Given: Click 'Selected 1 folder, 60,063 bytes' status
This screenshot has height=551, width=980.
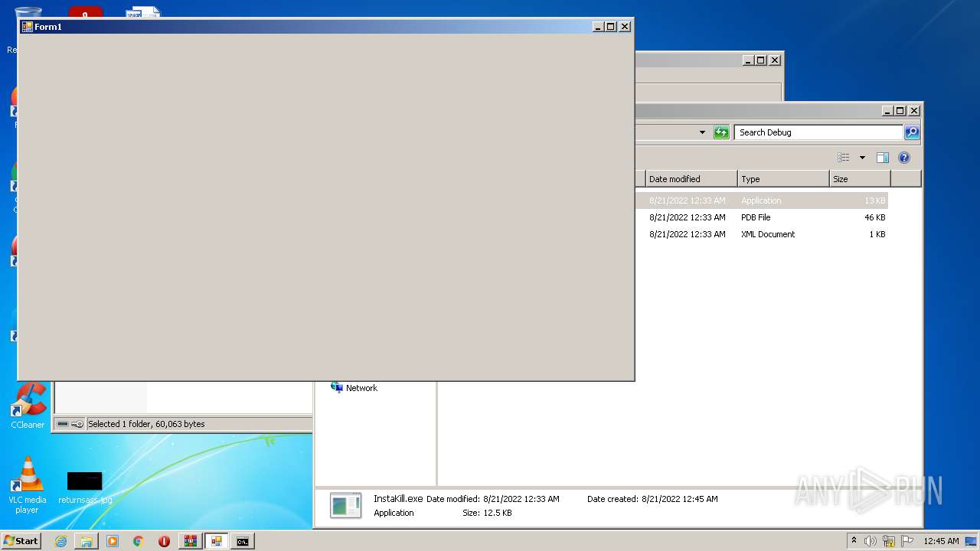Looking at the screenshot, I should tap(146, 424).
